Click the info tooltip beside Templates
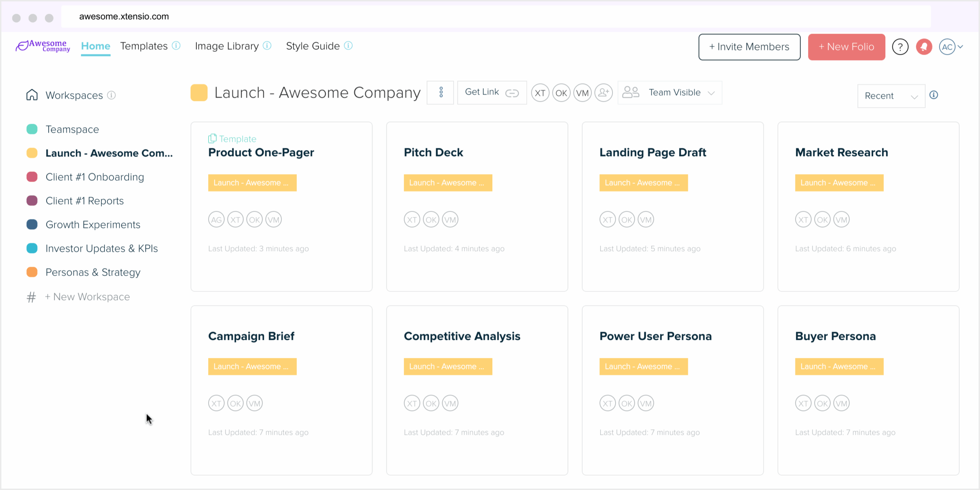 176,46
